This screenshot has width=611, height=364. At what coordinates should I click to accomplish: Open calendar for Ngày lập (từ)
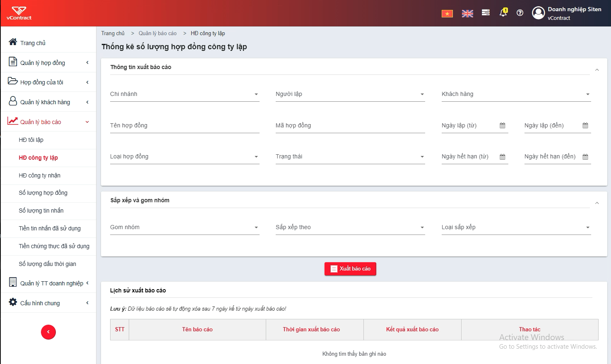point(503,125)
